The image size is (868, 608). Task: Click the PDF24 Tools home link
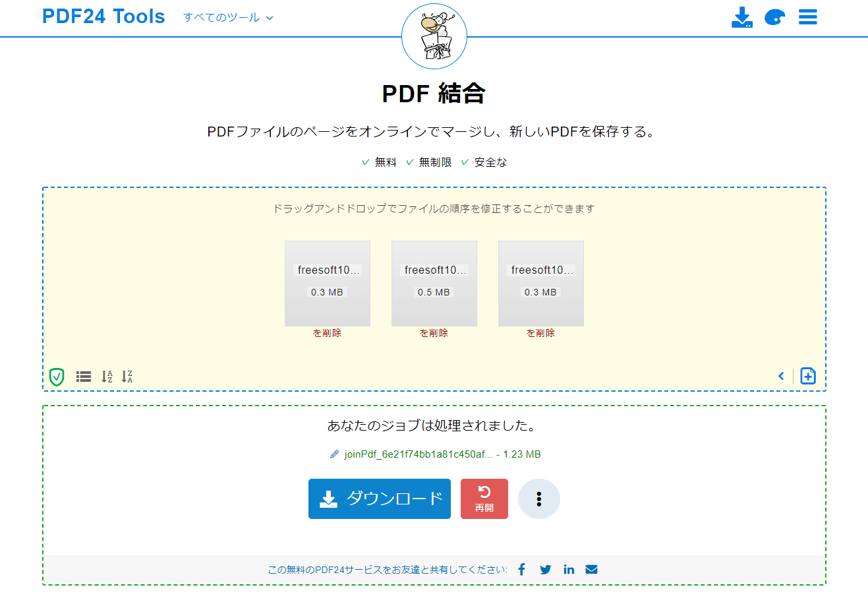[103, 16]
